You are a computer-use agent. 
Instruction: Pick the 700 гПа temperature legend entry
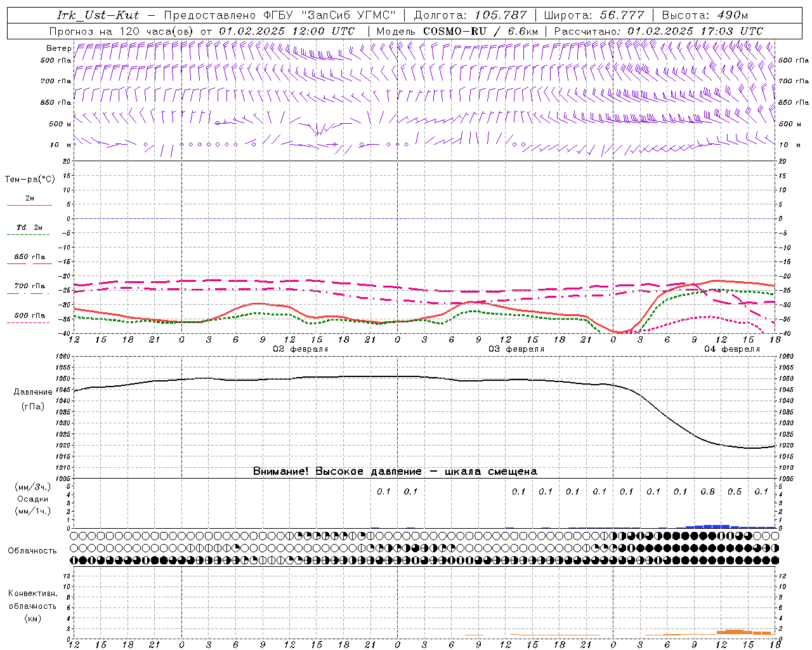click(x=29, y=288)
